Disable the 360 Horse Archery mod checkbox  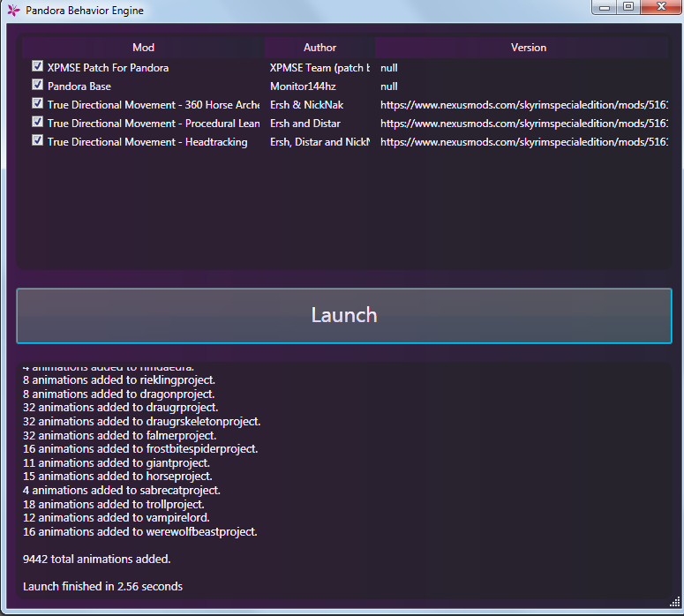pos(38,103)
